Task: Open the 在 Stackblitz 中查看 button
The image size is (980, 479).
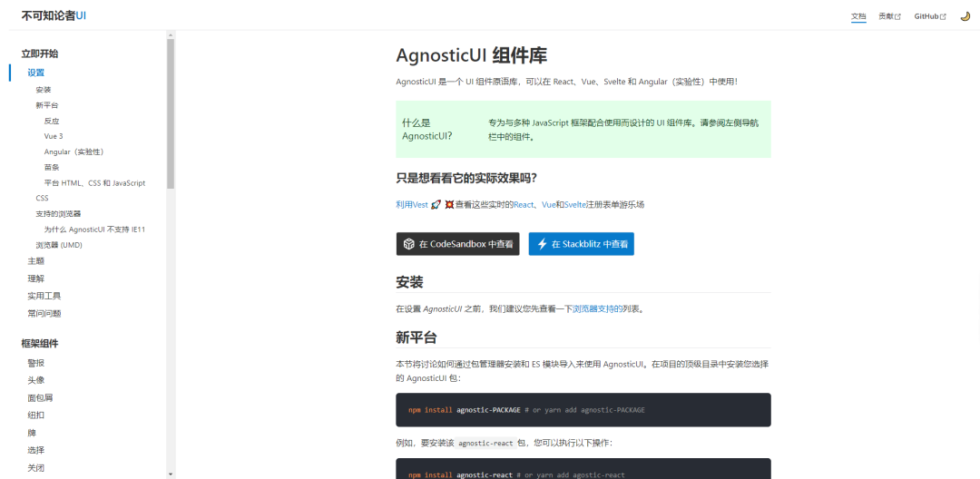Action: click(x=582, y=244)
